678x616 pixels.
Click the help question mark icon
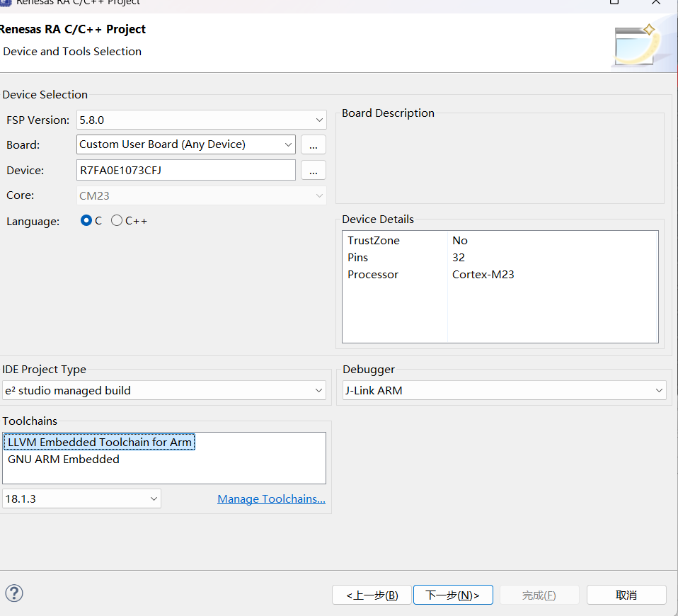[14, 593]
